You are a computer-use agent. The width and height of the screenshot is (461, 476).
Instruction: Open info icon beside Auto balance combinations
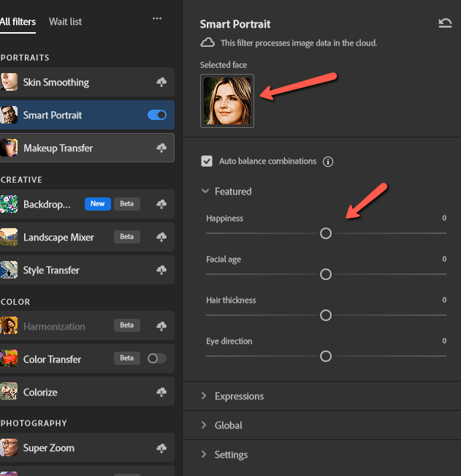[328, 162]
